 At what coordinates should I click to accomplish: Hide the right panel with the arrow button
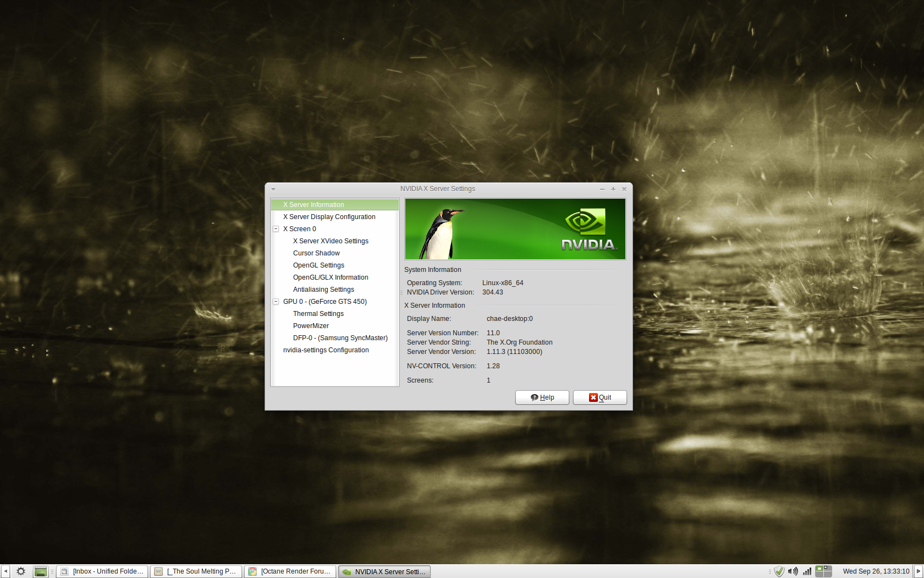[x=918, y=571]
